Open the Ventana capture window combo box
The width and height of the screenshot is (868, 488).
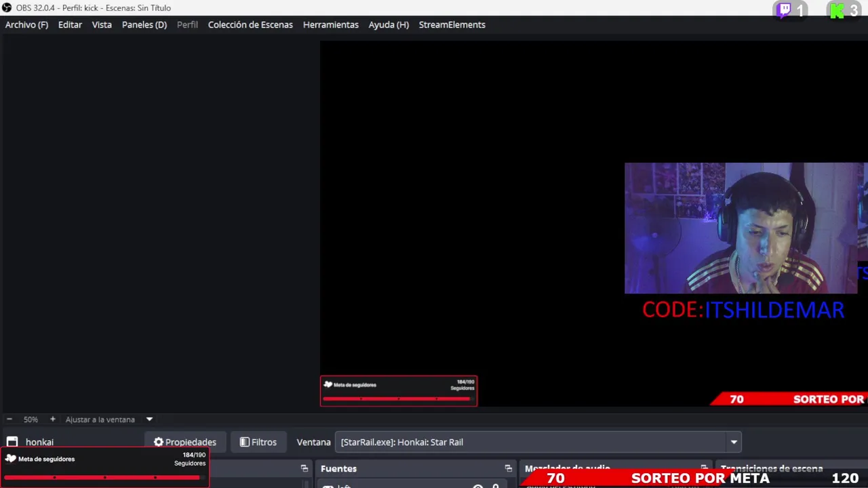538,442
